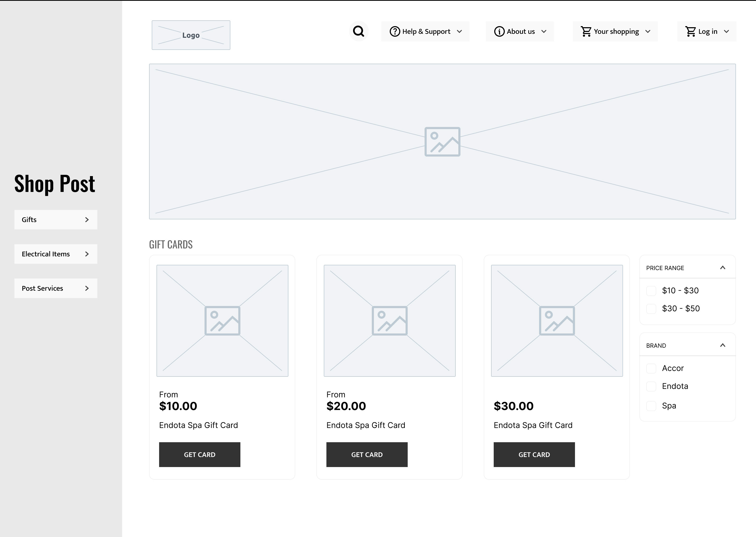756x537 pixels.
Task: Check the $10 - $30 price filter
Action: click(651, 291)
